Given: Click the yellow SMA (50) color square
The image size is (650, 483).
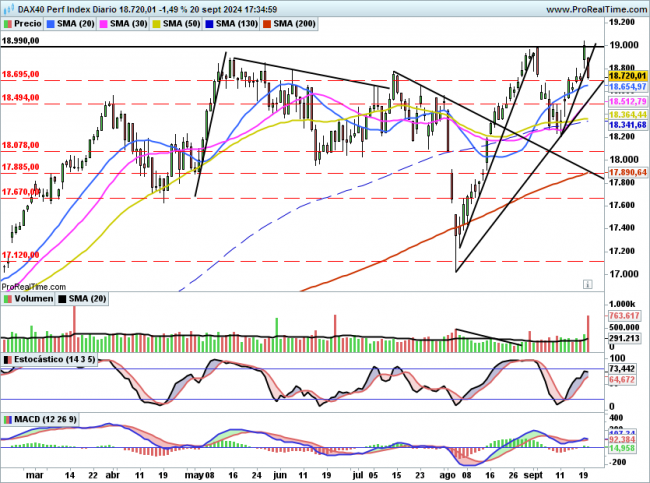Looking at the screenshot, I should (x=156, y=24).
